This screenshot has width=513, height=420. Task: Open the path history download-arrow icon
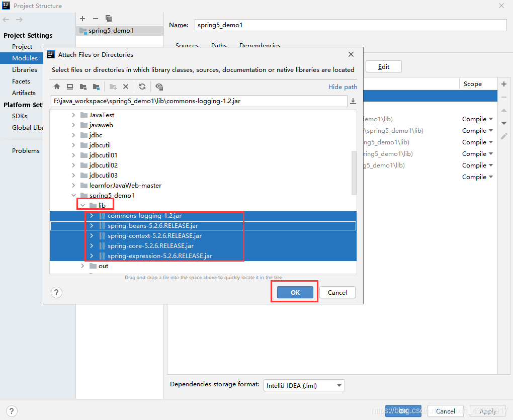click(x=353, y=101)
